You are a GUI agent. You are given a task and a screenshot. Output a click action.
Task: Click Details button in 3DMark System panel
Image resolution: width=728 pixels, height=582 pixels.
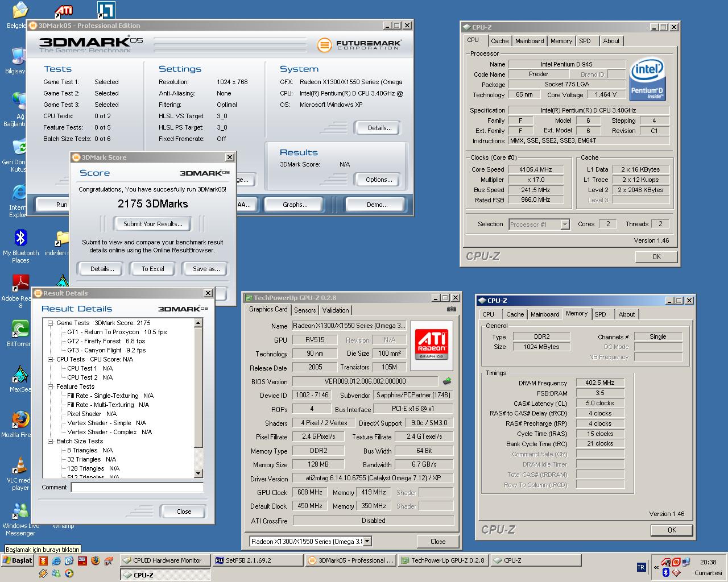(379, 128)
